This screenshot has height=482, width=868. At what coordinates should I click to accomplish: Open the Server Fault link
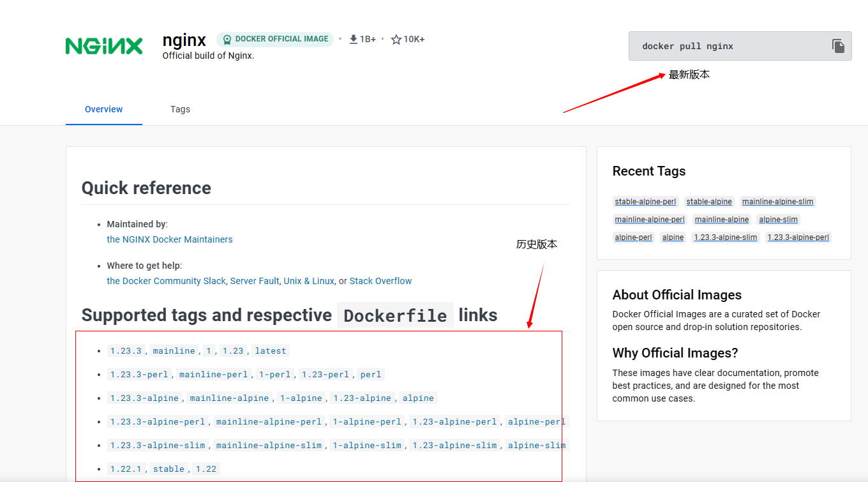coord(255,281)
